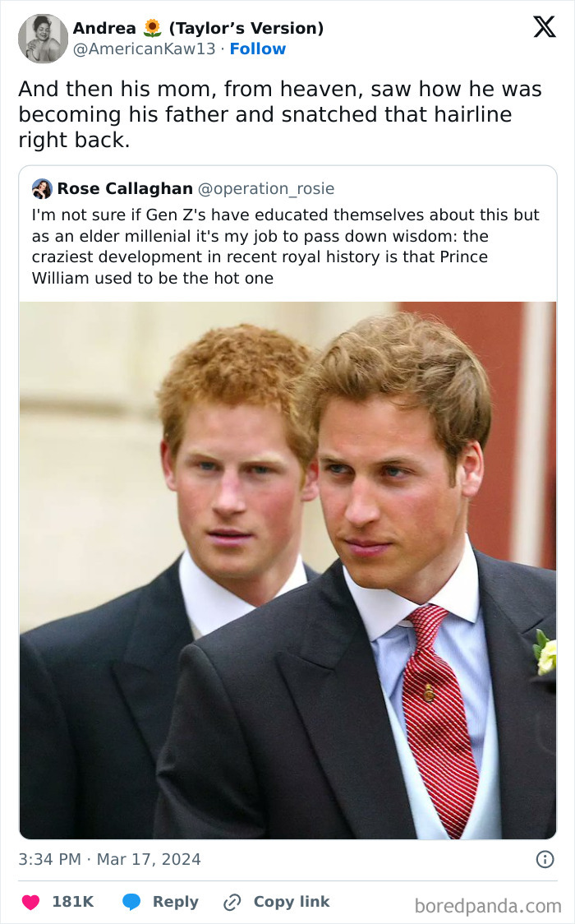The image size is (575, 924).
Task: Open the 3:34 PM Mar 17, 2024 timestamp
Action: point(109,860)
